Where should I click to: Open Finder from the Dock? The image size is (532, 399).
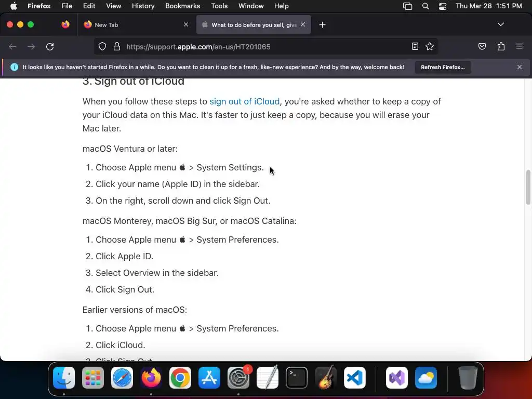[64, 378]
